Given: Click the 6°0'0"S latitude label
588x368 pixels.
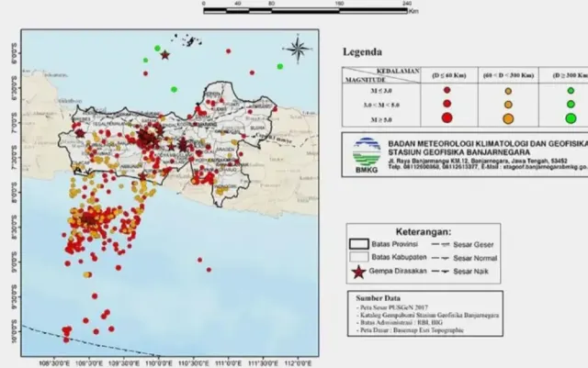Looking at the screenshot, I should click(15, 51).
